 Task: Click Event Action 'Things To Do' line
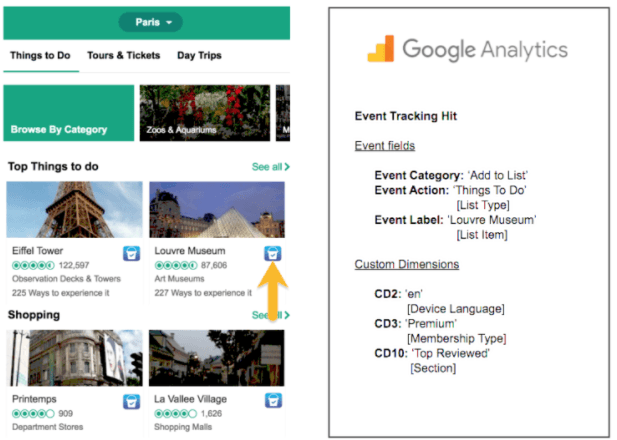tap(451, 190)
